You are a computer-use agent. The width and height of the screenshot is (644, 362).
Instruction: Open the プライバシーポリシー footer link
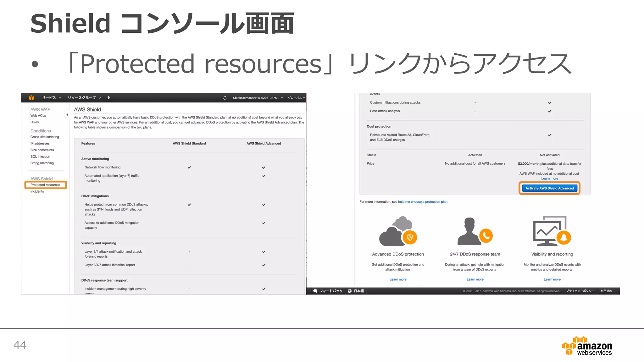coord(580,291)
